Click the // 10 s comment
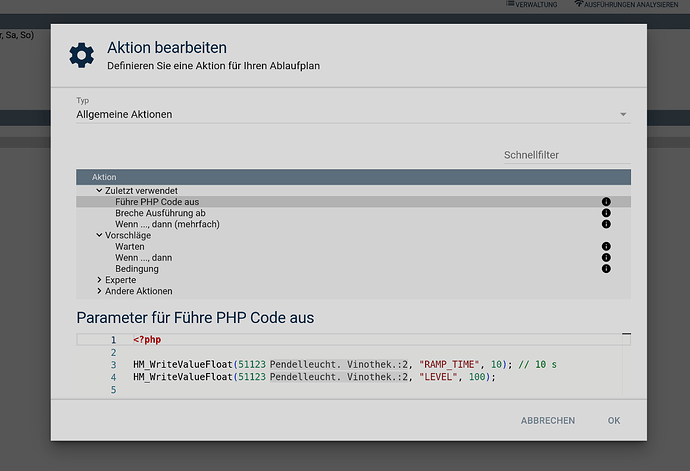Image resolution: width=690 pixels, height=471 pixels. 537,364
